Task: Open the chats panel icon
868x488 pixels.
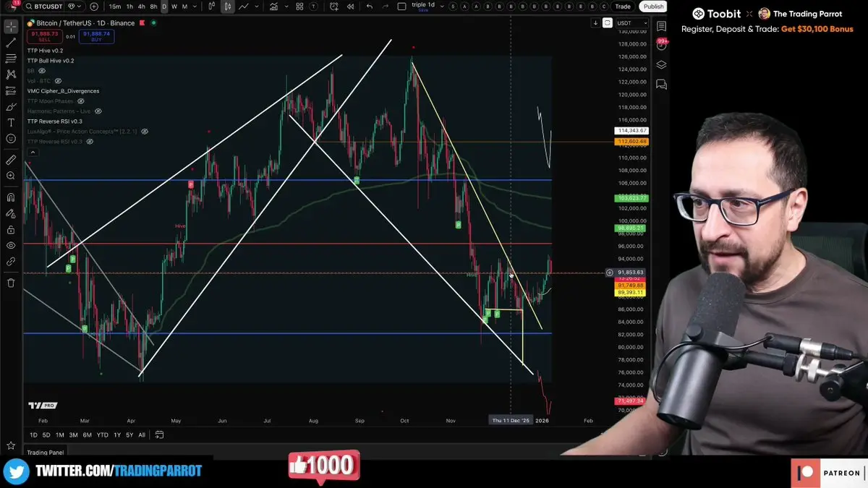Action: click(x=661, y=85)
